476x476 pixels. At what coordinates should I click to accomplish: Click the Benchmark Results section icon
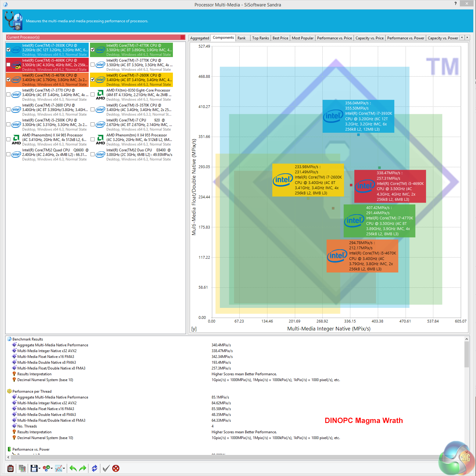(9, 339)
